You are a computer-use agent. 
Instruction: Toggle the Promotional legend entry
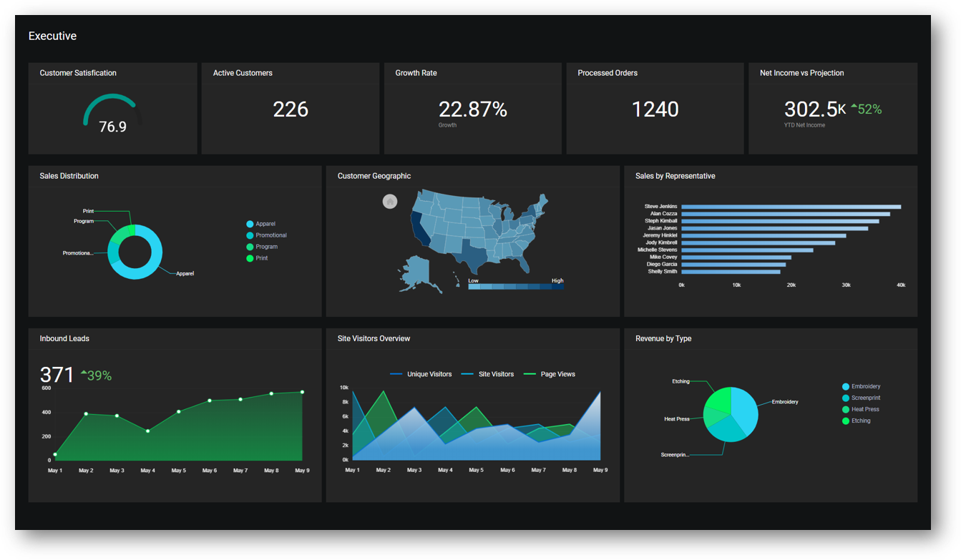pyautogui.click(x=265, y=235)
